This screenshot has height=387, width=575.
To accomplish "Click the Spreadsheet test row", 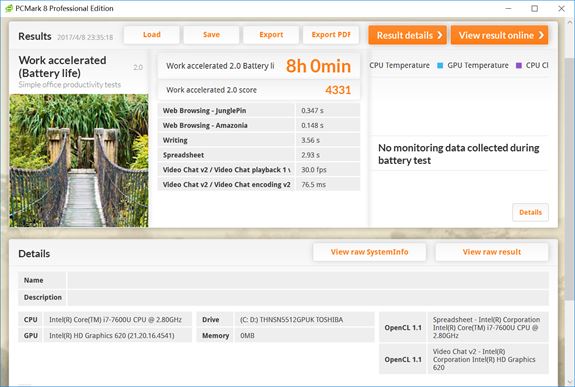I will (259, 155).
